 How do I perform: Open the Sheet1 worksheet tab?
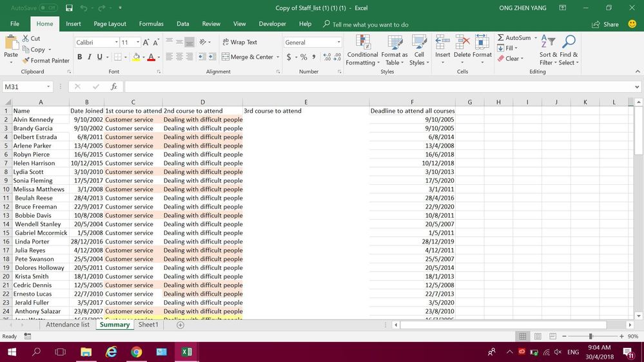tap(148, 325)
